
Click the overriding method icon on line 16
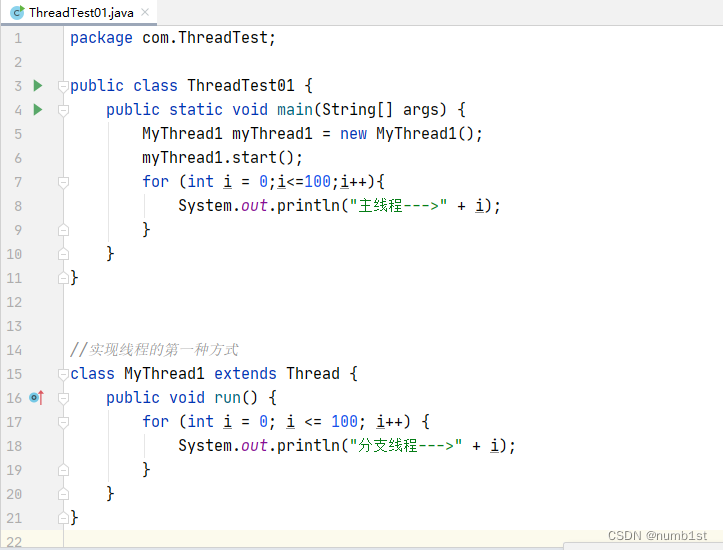(36, 397)
